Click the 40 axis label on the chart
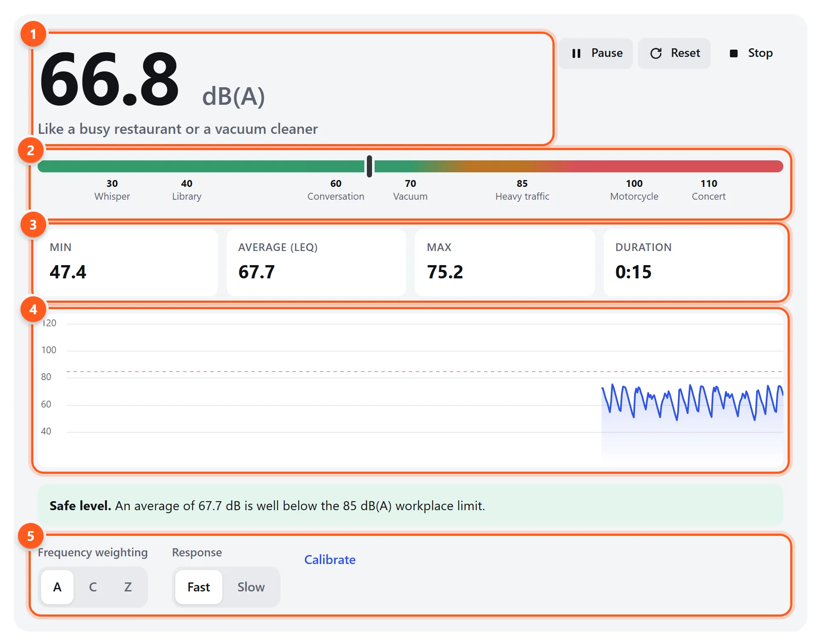Viewport: 821px width, 644px height. 46,431
